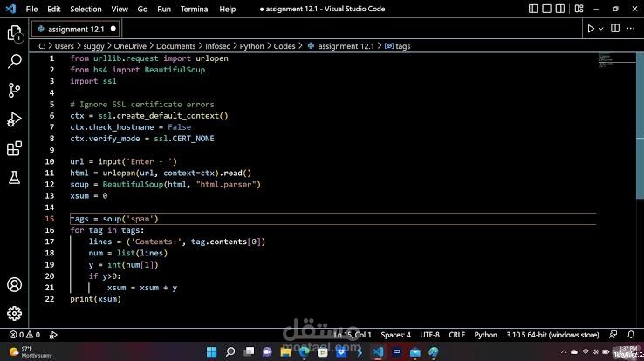Click the errors and warnings status indicator

(24, 335)
